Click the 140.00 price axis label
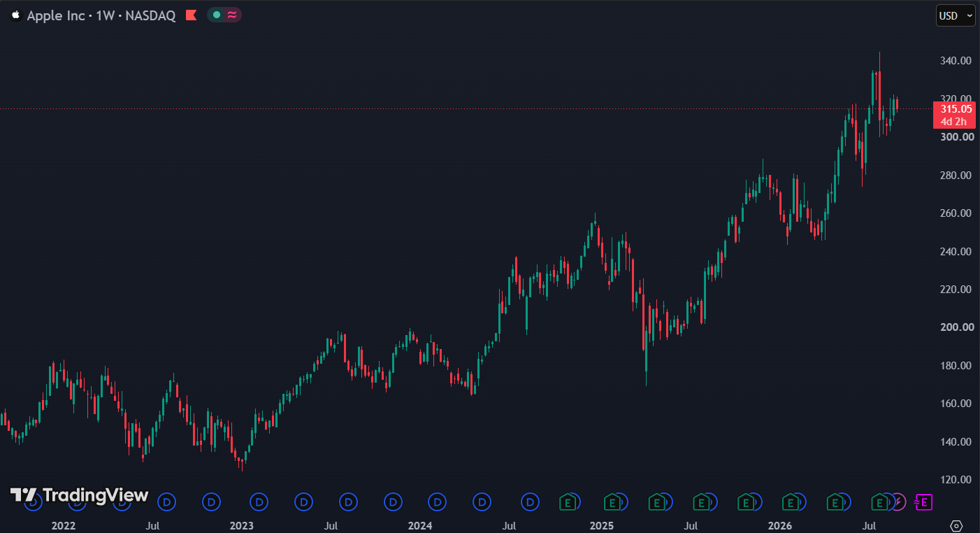 956,441
